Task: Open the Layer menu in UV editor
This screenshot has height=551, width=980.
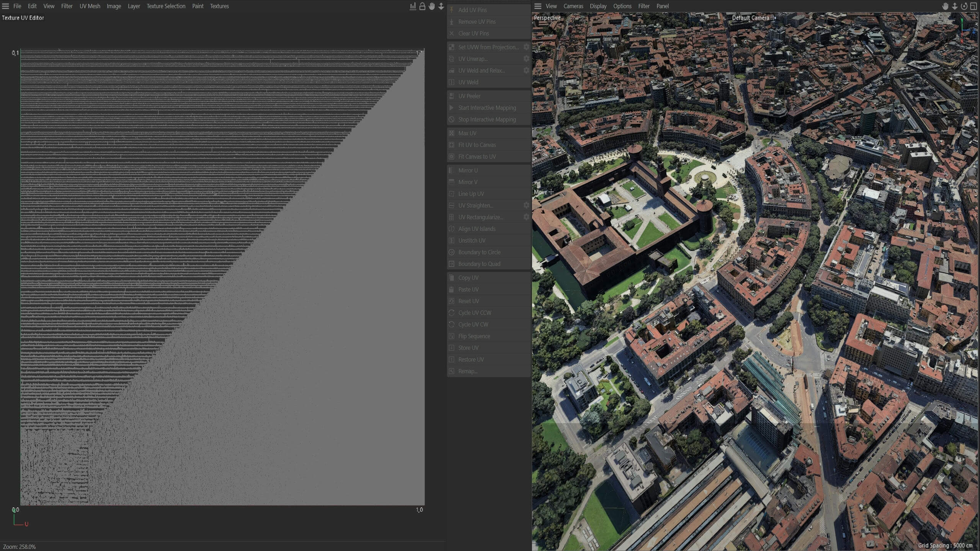Action: point(134,6)
